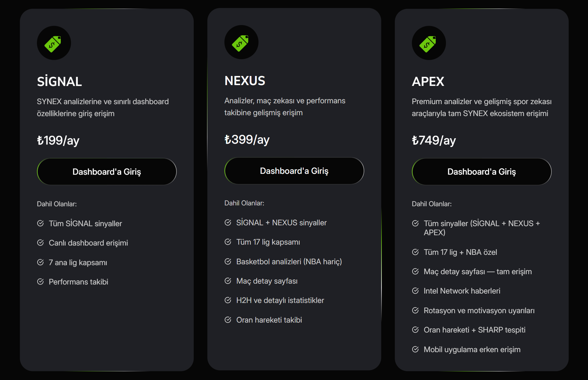Click the checkmark icon beside Tüm SİGNAL sinyaller
Viewport: 588px width, 380px height.
40,223
